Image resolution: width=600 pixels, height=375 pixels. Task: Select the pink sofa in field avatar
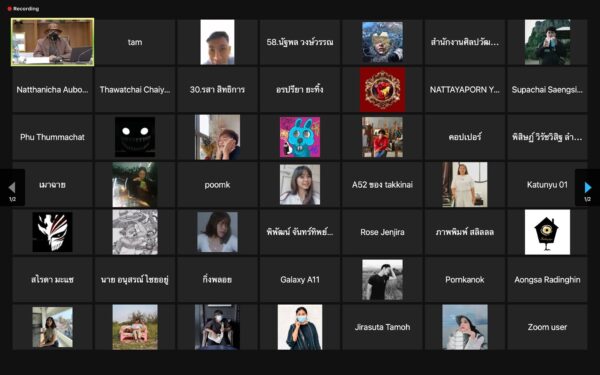[135, 327]
